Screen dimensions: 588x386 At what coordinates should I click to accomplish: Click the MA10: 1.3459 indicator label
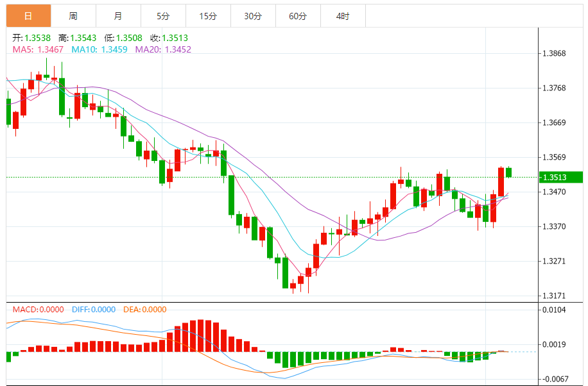coord(99,49)
